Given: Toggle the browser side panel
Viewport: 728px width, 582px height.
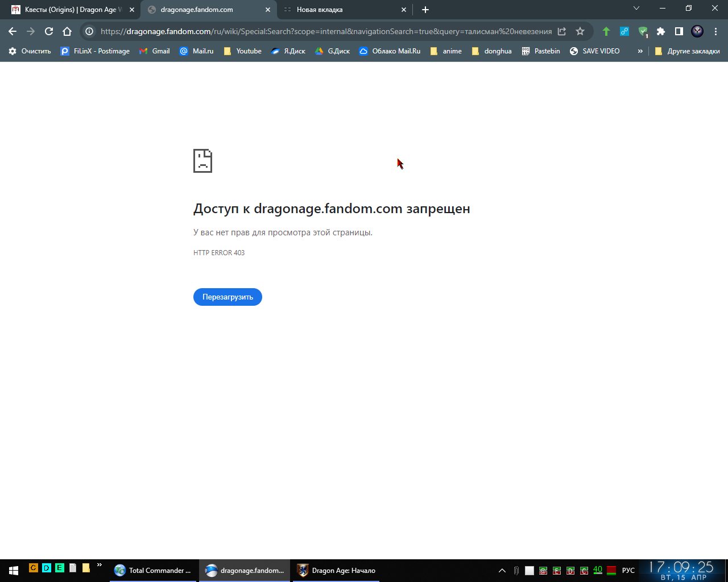Looking at the screenshot, I should [679, 31].
